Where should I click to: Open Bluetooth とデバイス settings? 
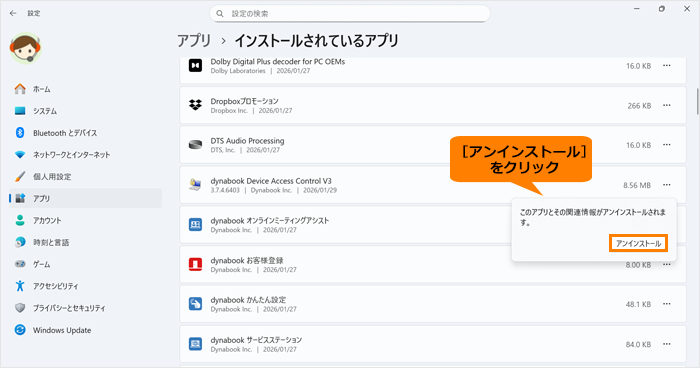(85, 133)
